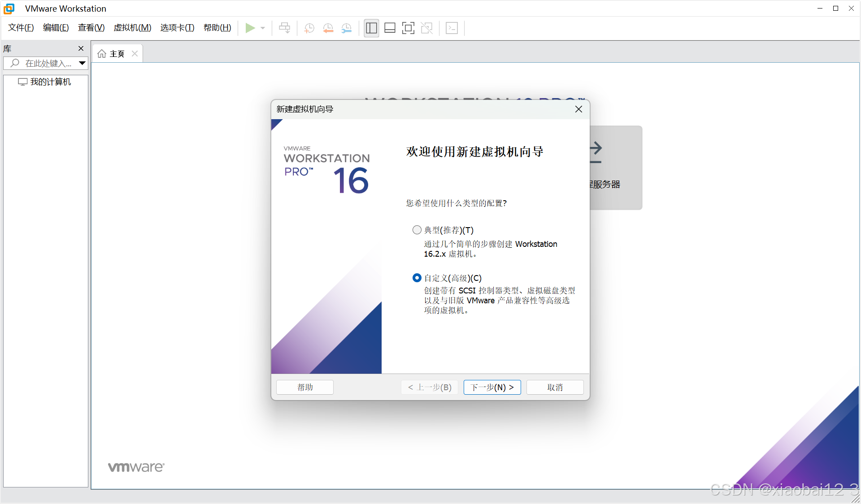Close the 主页 tab
The width and height of the screenshot is (861, 504).
tap(135, 54)
